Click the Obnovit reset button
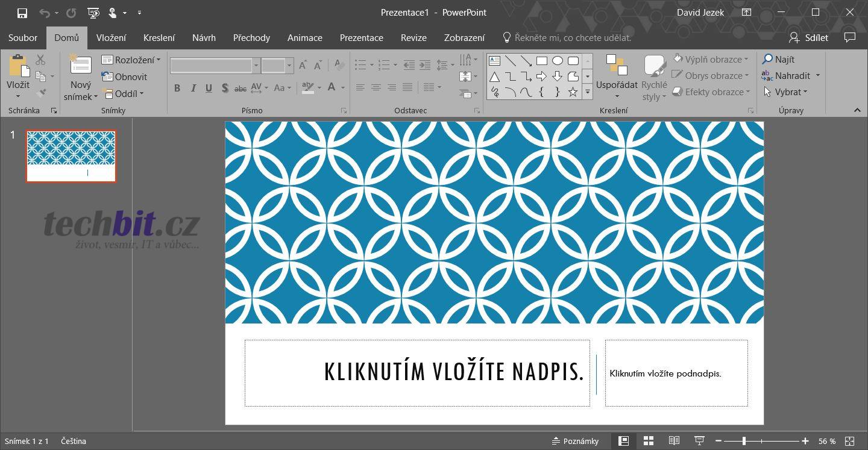The image size is (868, 450). click(125, 77)
